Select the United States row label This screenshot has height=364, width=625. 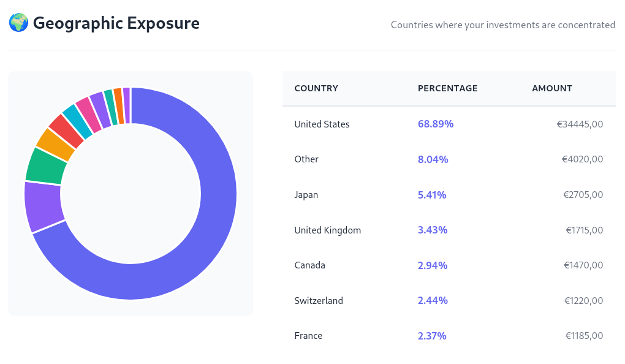coord(322,124)
